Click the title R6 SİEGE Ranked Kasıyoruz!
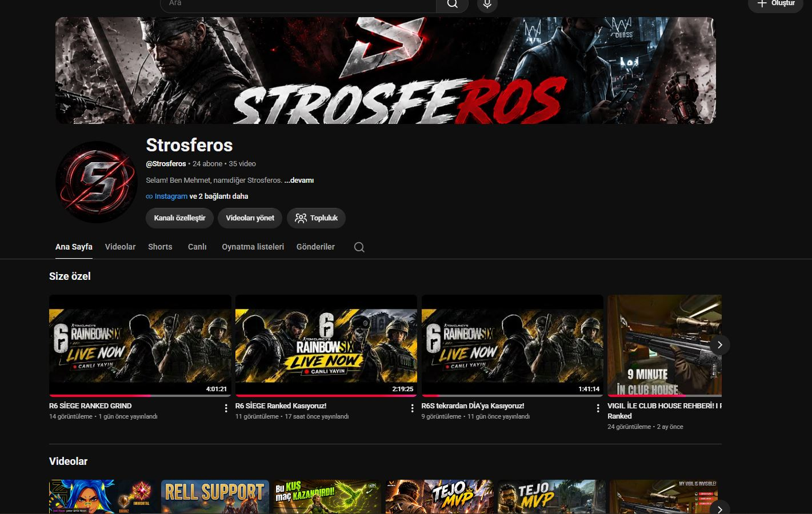The width and height of the screenshot is (812, 514). click(281, 406)
